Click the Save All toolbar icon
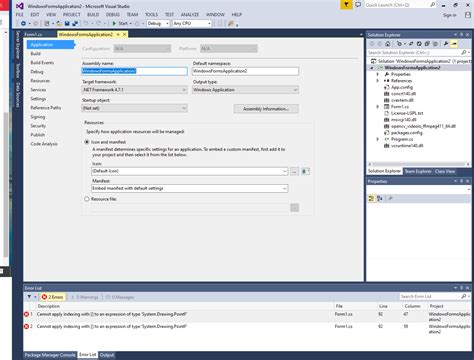This screenshot has height=360, width=474. click(75, 23)
